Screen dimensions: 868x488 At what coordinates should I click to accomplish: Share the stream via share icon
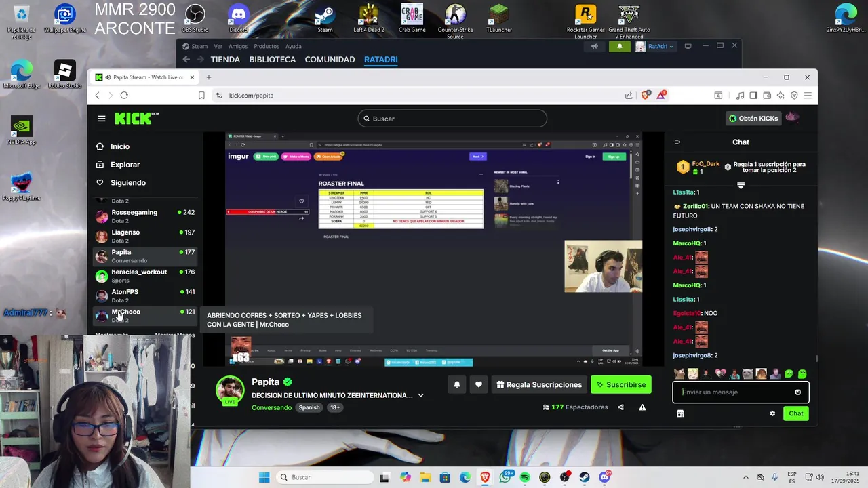pos(620,407)
